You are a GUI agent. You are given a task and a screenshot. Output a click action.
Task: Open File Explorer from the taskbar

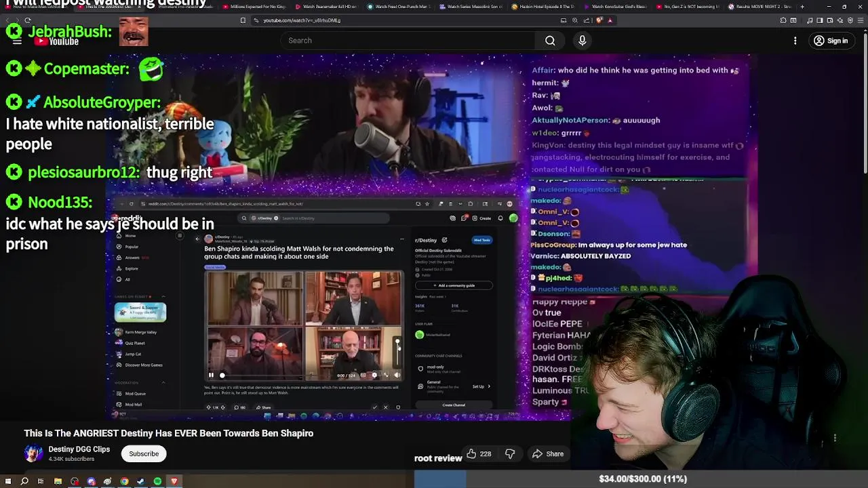pos(58,481)
